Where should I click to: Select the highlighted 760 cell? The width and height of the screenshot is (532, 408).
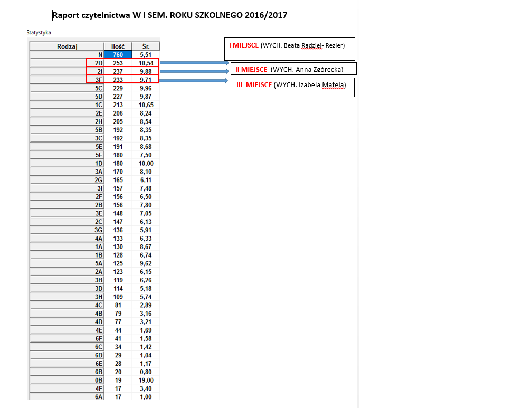tap(118, 55)
